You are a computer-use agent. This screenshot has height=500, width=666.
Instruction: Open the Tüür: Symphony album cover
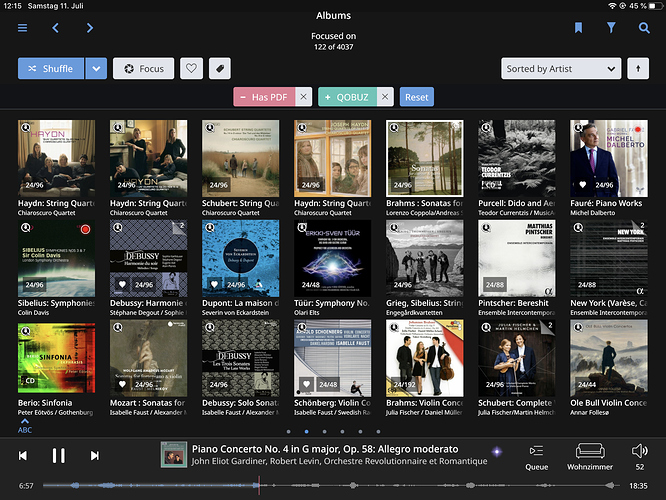click(x=333, y=258)
